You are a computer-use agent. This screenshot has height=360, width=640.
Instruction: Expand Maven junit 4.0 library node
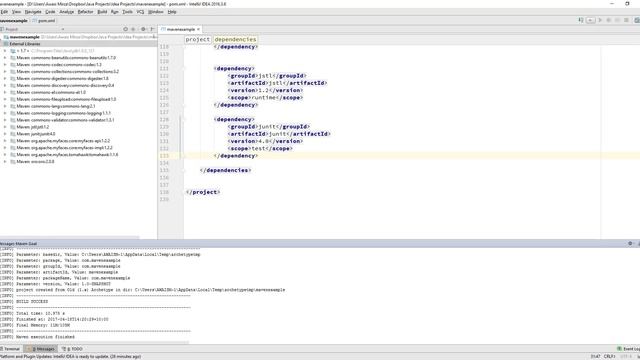coord(5,134)
